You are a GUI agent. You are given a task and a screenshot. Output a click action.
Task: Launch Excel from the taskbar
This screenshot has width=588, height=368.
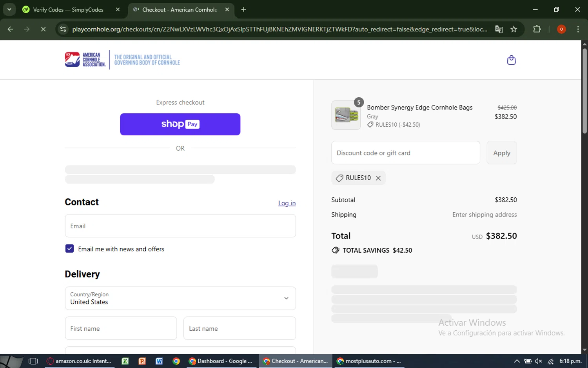point(125,361)
